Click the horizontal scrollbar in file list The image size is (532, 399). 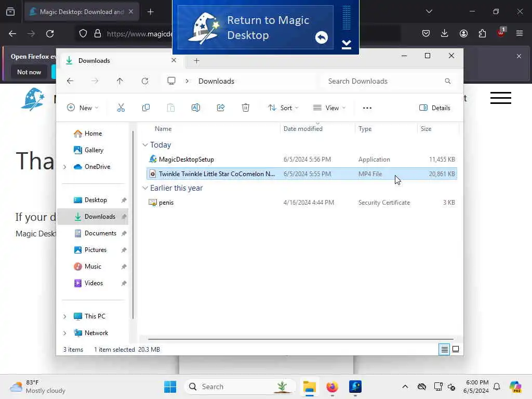(x=301, y=339)
